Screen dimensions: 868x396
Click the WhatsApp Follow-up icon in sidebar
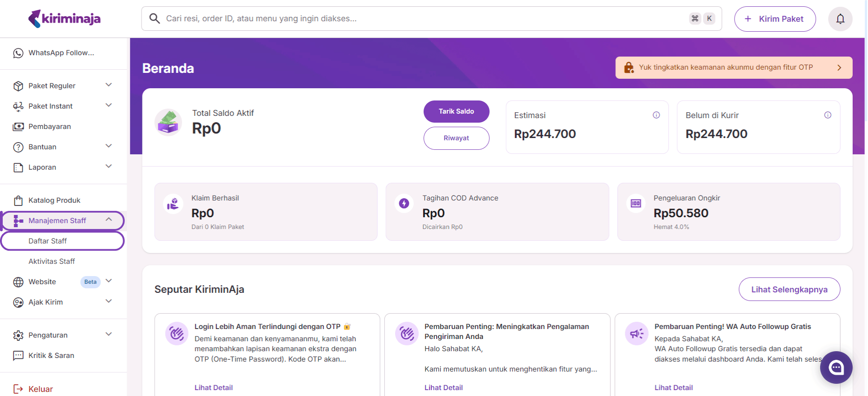(18, 53)
